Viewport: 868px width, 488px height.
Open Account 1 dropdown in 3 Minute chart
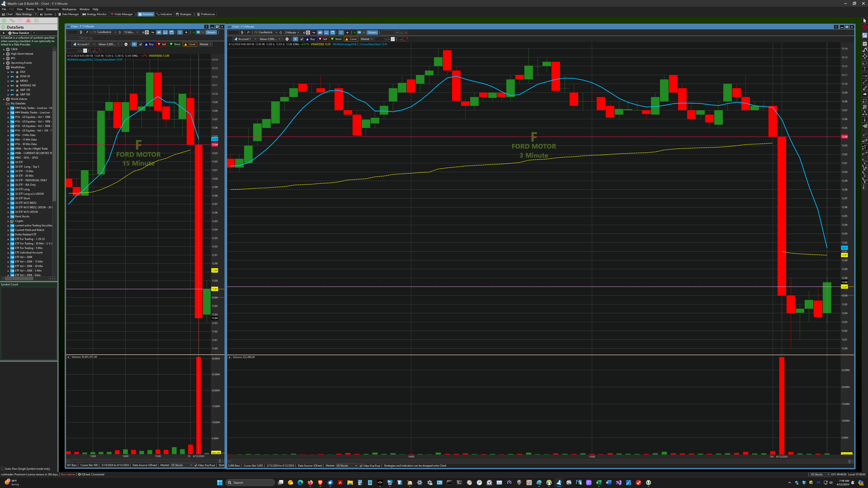click(245, 39)
